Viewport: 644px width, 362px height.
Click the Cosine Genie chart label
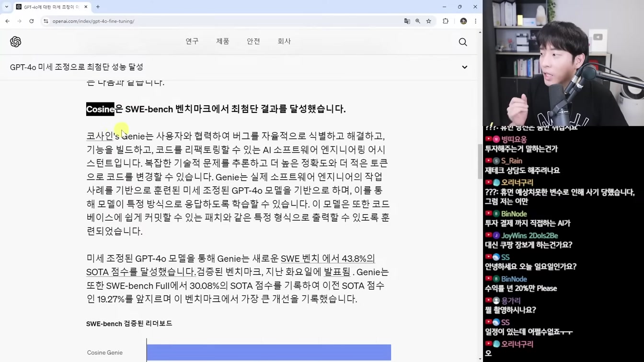pyautogui.click(x=105, y=352)
